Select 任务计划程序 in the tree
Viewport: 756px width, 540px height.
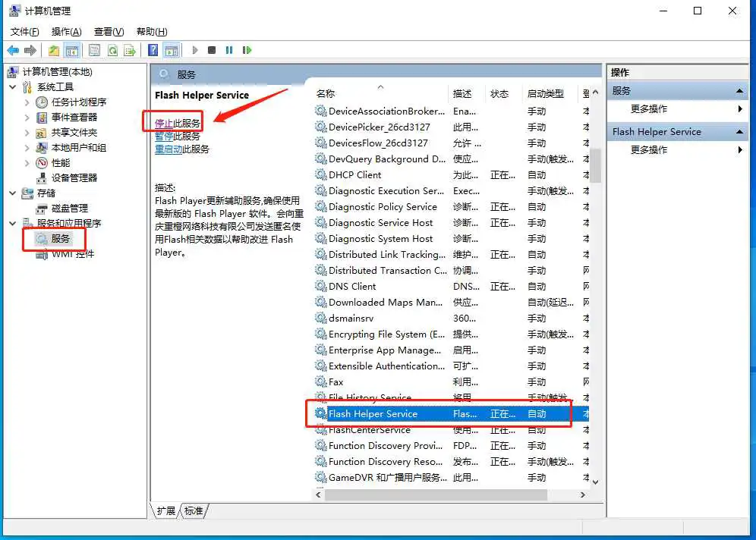(x=79, y=102)
